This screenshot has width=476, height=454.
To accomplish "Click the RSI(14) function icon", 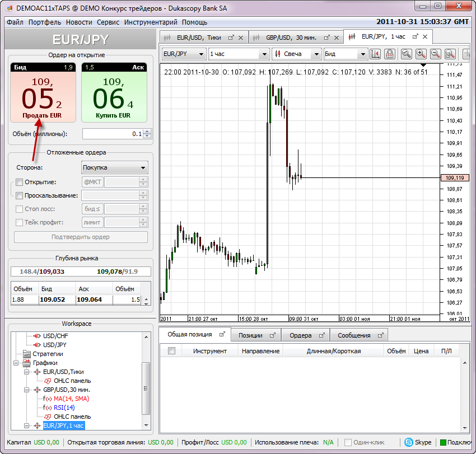I will (x=48, y=408).
